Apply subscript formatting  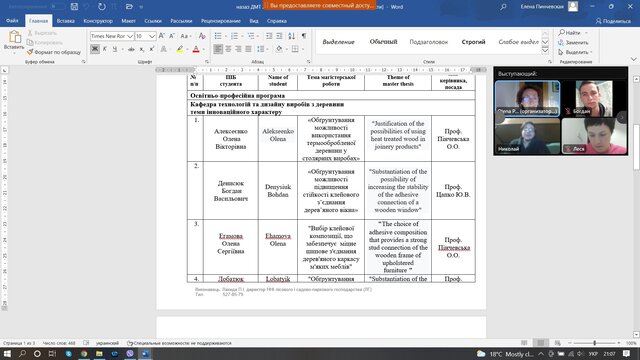coord(142,49)
